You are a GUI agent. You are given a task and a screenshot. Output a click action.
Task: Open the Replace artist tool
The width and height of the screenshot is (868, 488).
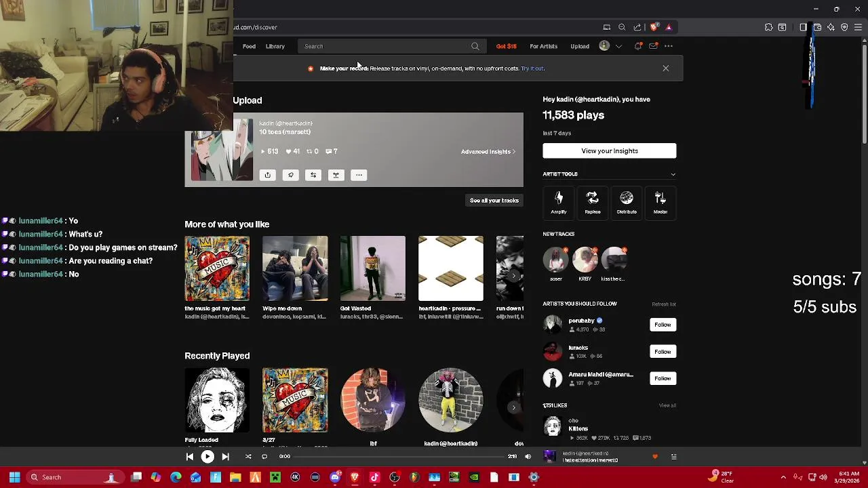point(593,202)
